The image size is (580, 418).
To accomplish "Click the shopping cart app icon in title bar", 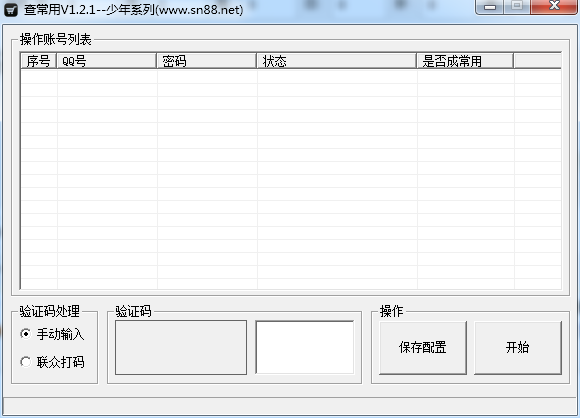I will point(11,10).
